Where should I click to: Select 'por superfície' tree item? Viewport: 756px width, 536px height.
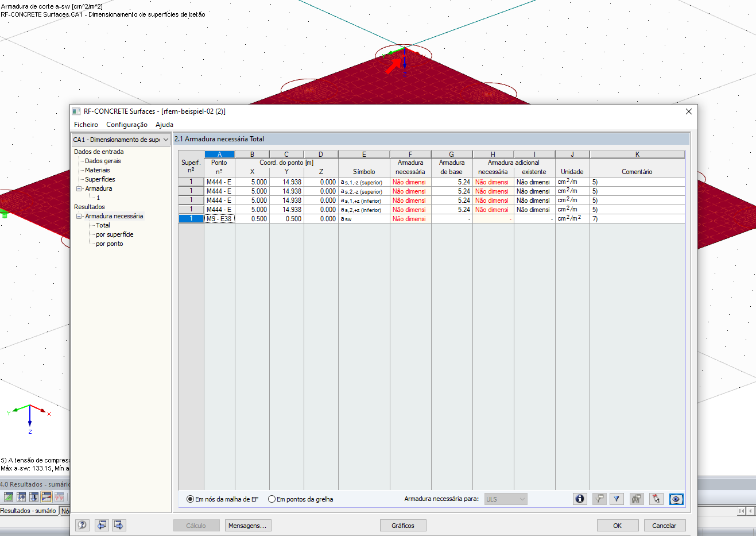tap(115, 234)
